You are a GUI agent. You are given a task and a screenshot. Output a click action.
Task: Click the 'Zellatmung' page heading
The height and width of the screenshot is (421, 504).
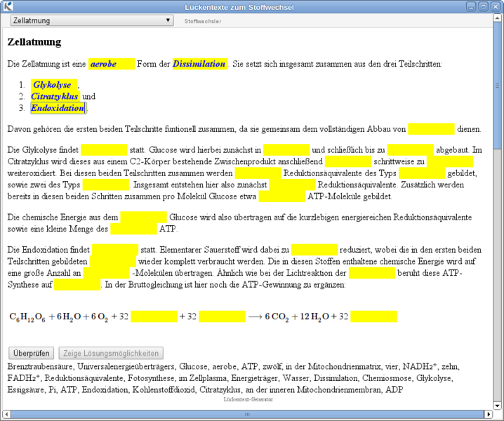click(34, 42)
